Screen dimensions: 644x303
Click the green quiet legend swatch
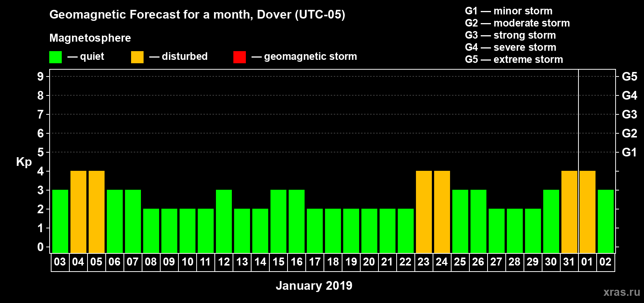coord(55,57)
